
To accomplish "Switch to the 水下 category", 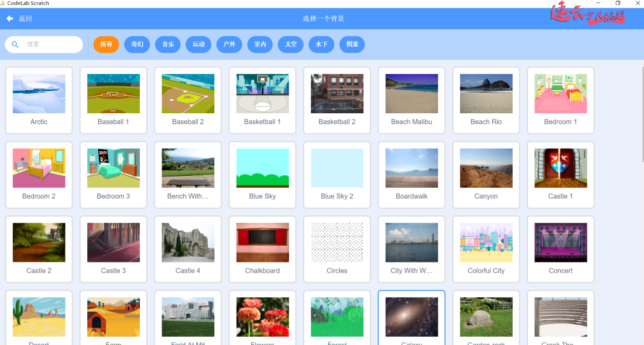I will coord(321,45).
